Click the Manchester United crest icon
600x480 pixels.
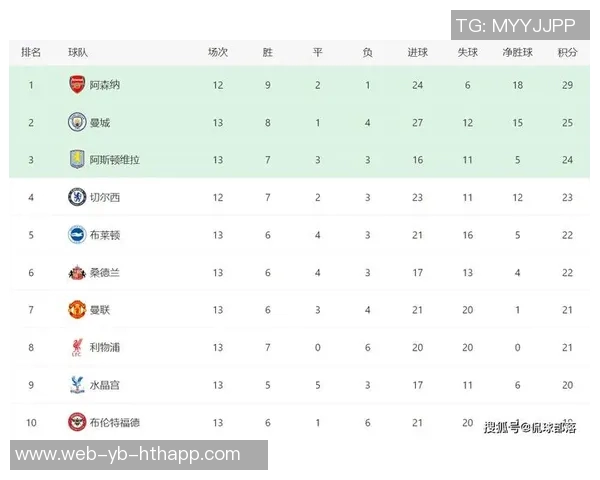[77, 309]
